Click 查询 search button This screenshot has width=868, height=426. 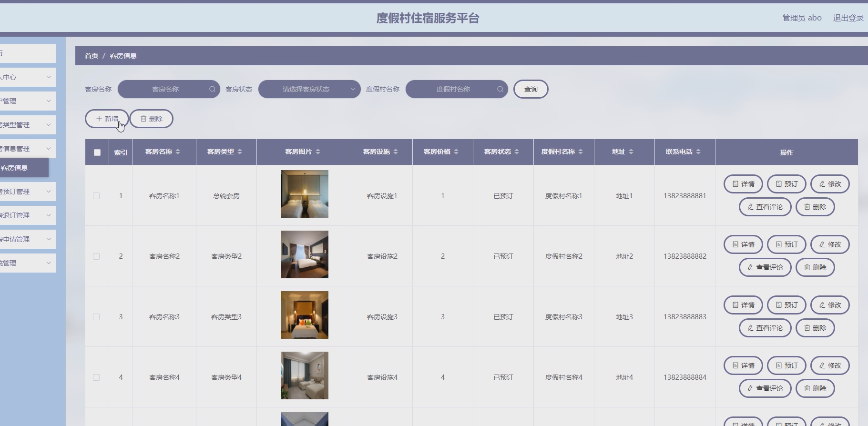tap(531, 89)
